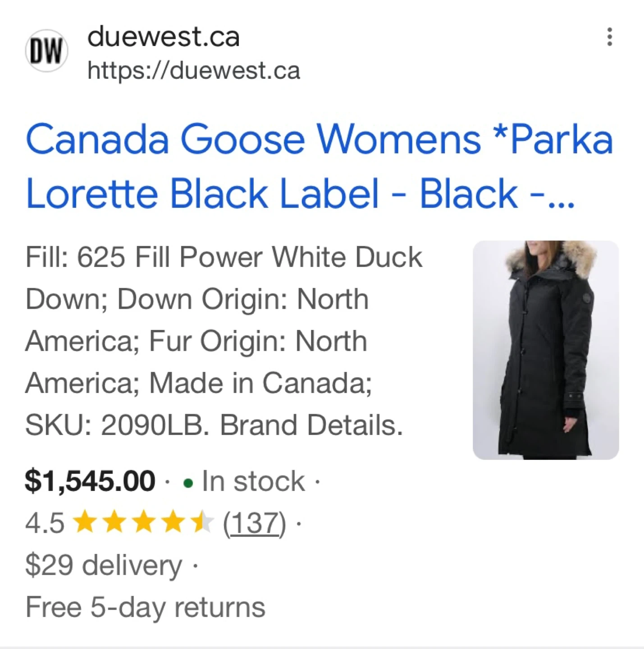Click the https://duewest.ca URL text
644x649 pixels.
(x=193, y=71)
